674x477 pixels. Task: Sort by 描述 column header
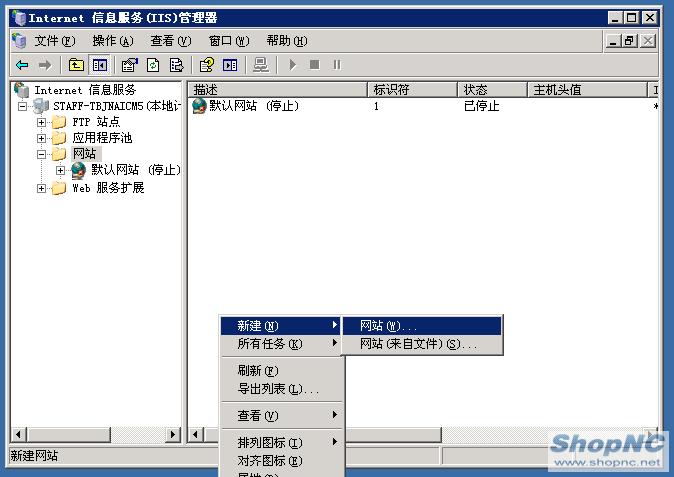click(x=278, y=90)
